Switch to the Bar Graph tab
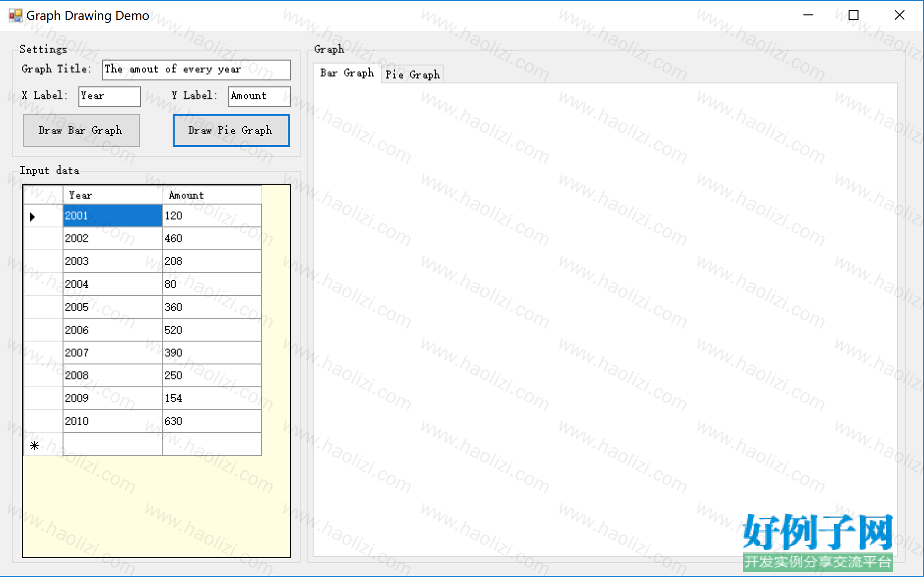Screen dimensions: 924x577 (x=347, y=73)
